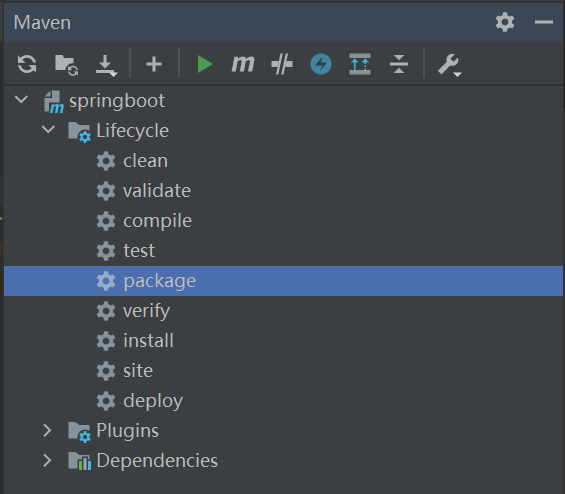Image resolution: width=565 pixels, height=494 pixels.
Task: Click gear icon beside site
Action: click(106, 371)
